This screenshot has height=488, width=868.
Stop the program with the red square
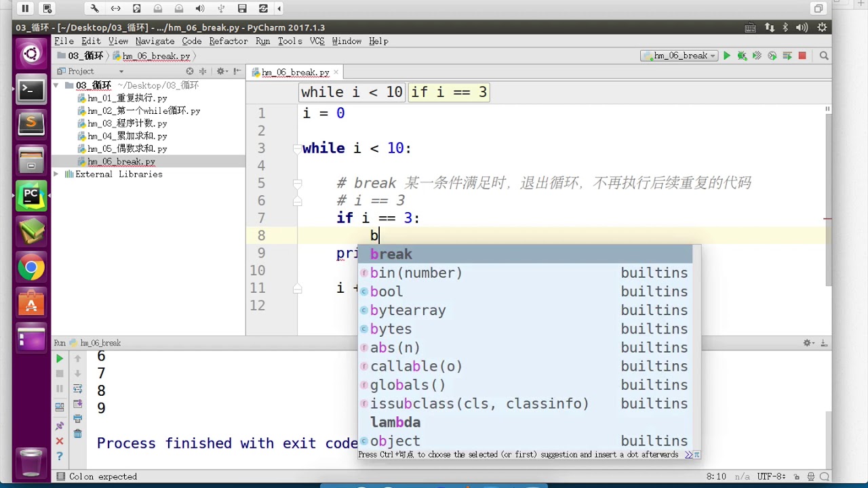click(x=802, y=56)
